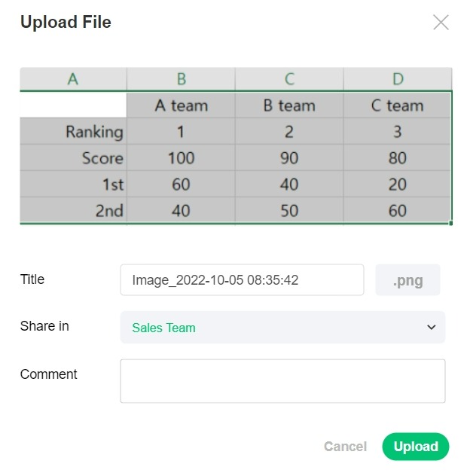This screenshot has width=464, height=476.
Task: Click the Score row label
Action: click(x=102, y=158)
